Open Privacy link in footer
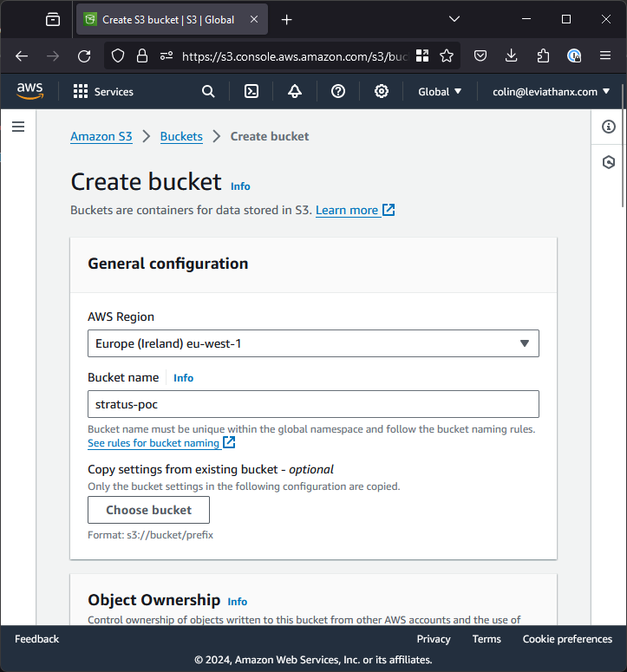The height and width of the screenshot is (672, 627). click(x=434, y=639)
